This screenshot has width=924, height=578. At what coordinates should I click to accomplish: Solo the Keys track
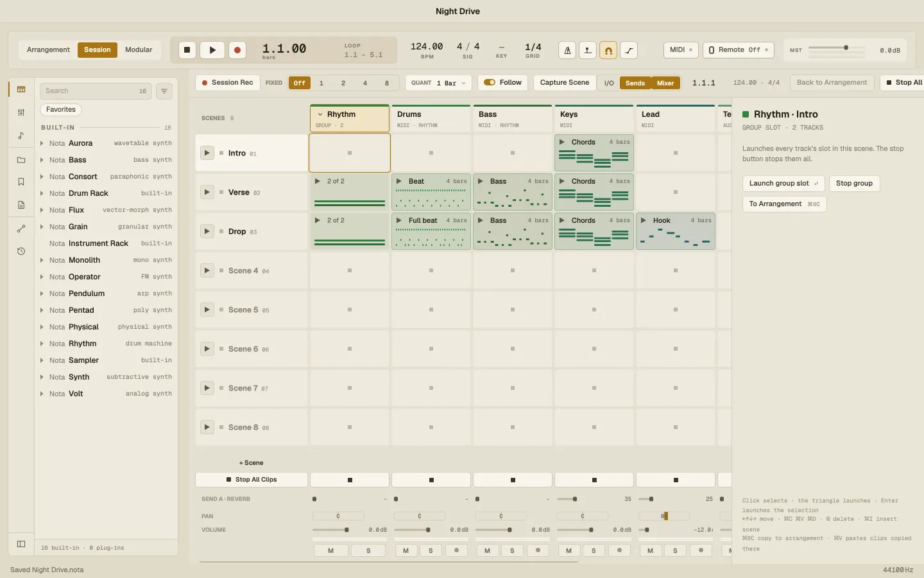[594, 550]
